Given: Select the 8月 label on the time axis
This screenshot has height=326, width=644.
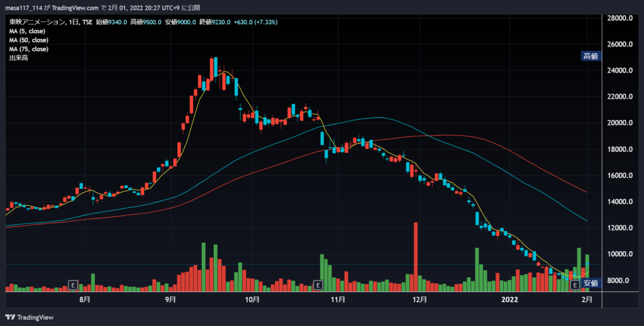Looking at the screenshot, I should (x=85, y=300).
